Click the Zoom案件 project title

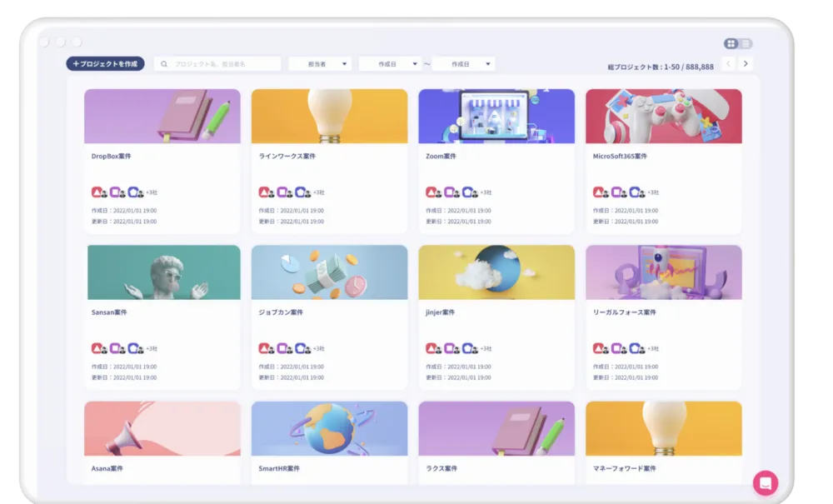click(441, 156)
